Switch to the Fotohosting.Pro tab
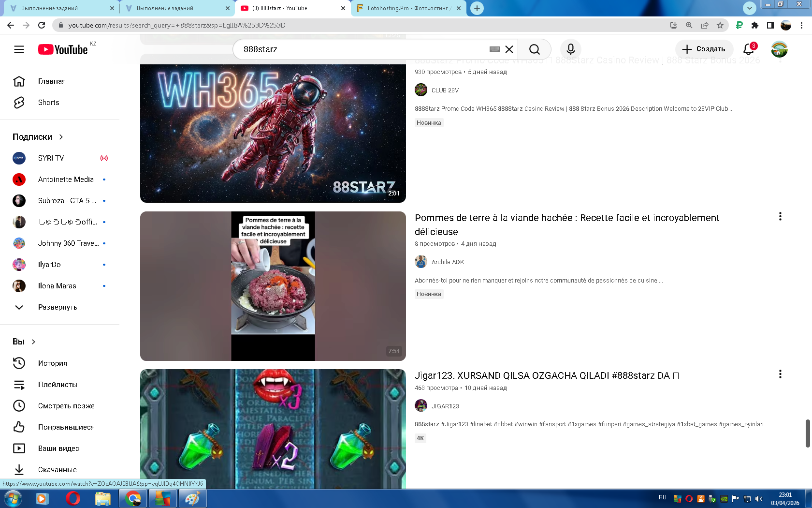Image resolution: width=812 pixels, height=508 pixels. [x=409, y=8]
